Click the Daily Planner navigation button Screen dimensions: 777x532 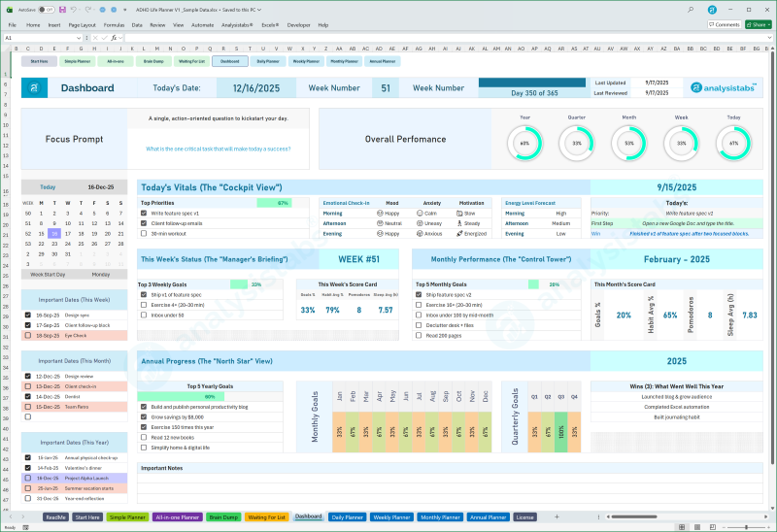click(265, 60)
